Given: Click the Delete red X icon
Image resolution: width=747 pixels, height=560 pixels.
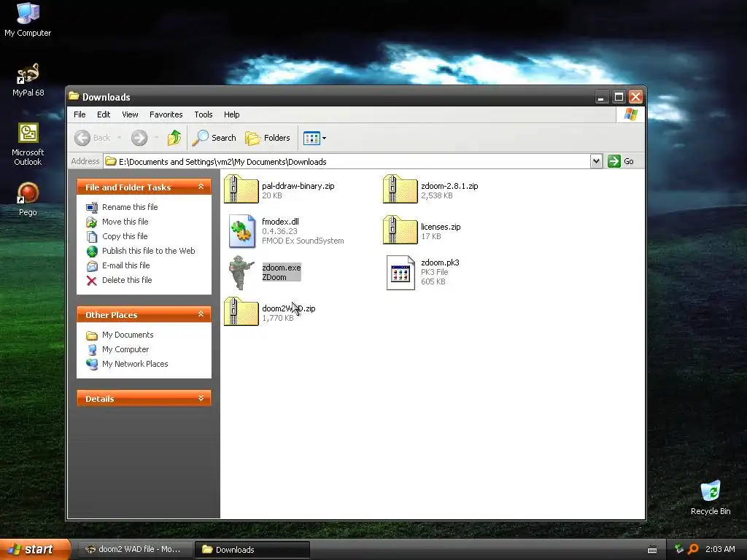Looking at the screenshot, I should coord(92,281).
